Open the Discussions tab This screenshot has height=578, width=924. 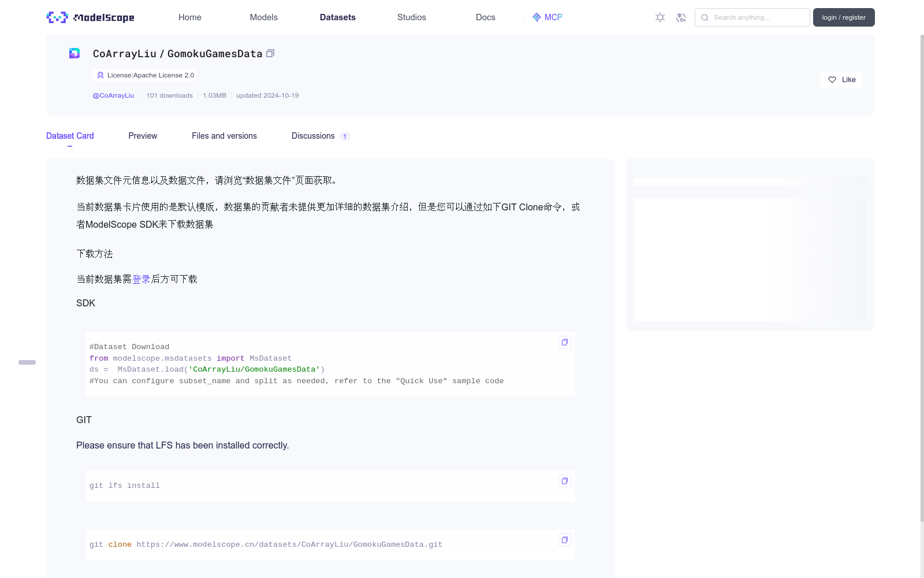click(313, 136)
